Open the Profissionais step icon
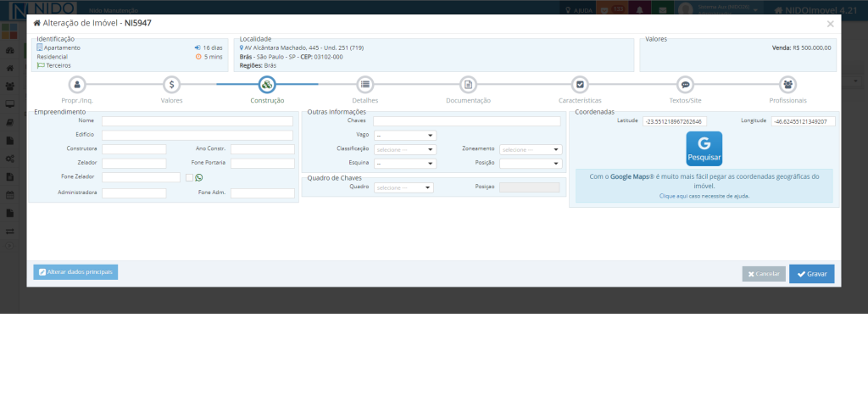The height and width of the screenshot is (402, 868). pos(788,84)
